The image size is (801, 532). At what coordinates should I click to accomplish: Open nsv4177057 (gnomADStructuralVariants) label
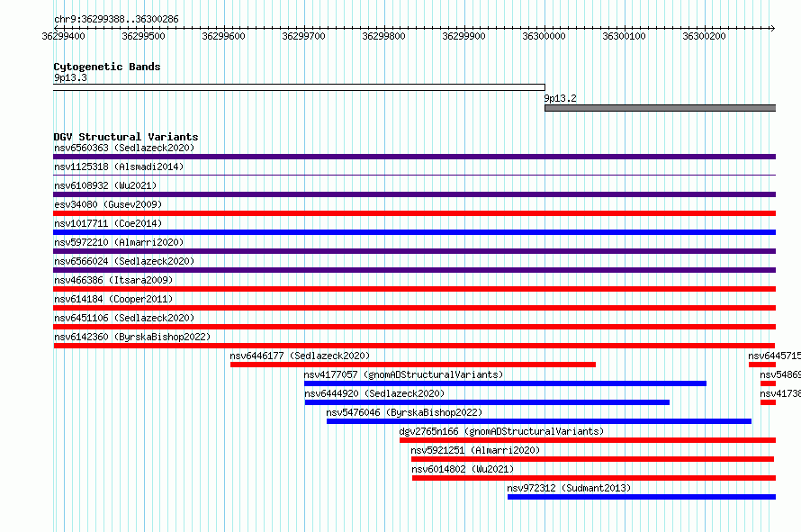(x=403, y=374)
